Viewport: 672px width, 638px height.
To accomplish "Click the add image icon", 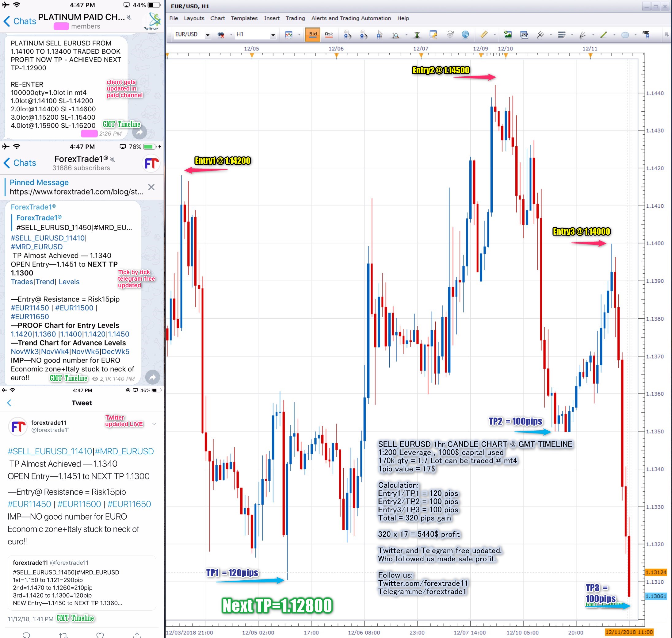I will (x=508, y=34).
